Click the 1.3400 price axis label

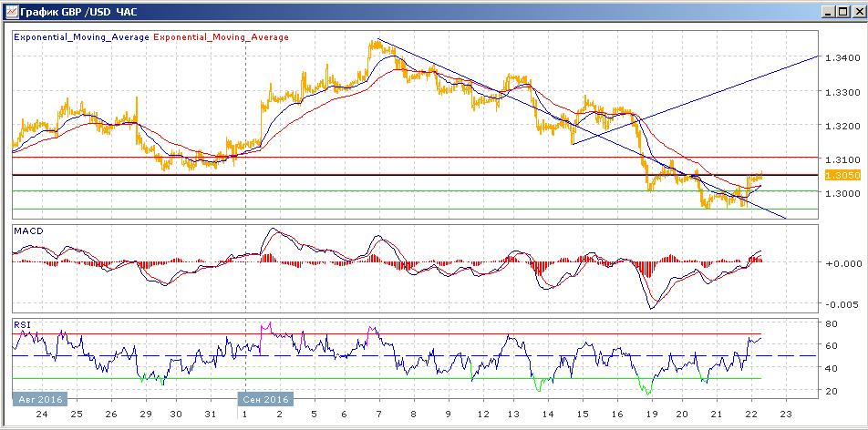tap(841, 58)
